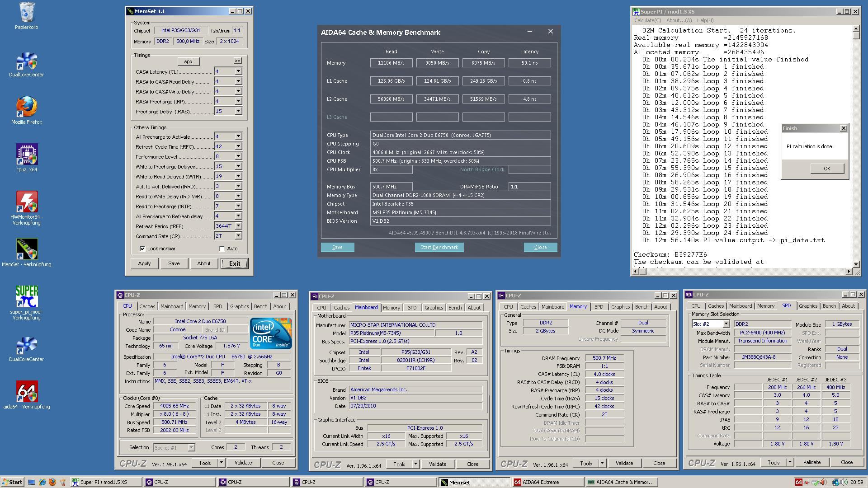Open the Calculate(C) menu in Super PI
The image size is (868, 488).
[x=647, y=20]
